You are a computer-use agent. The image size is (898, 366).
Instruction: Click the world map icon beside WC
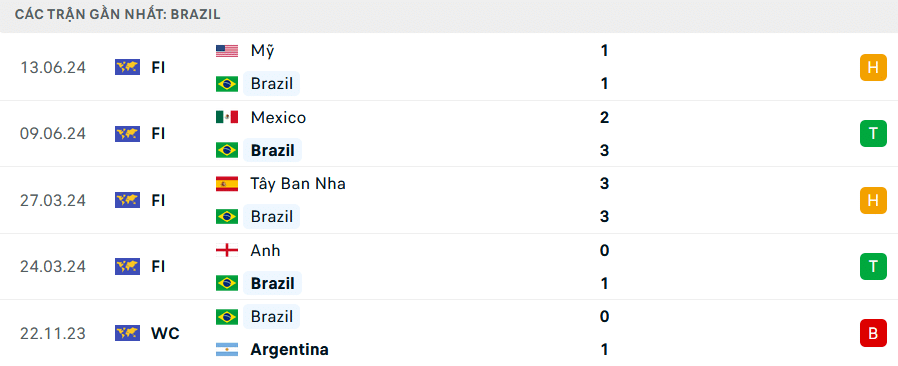[x=127, y=333]
